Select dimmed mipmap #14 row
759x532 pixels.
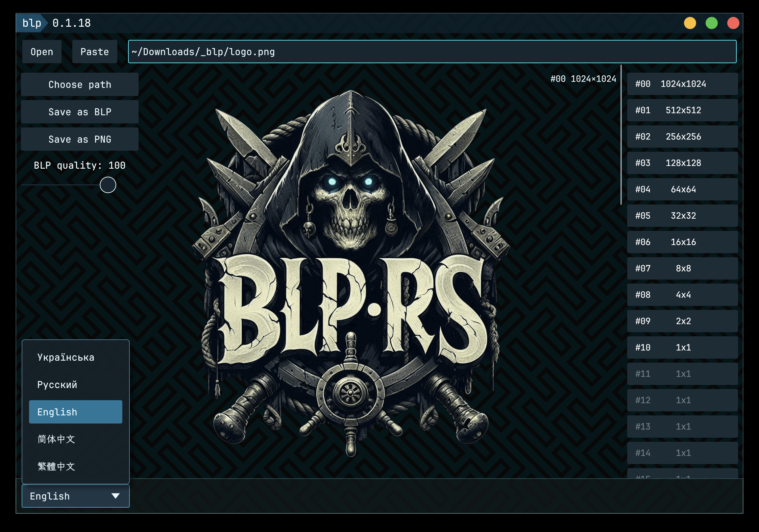[x=683, y=453]
